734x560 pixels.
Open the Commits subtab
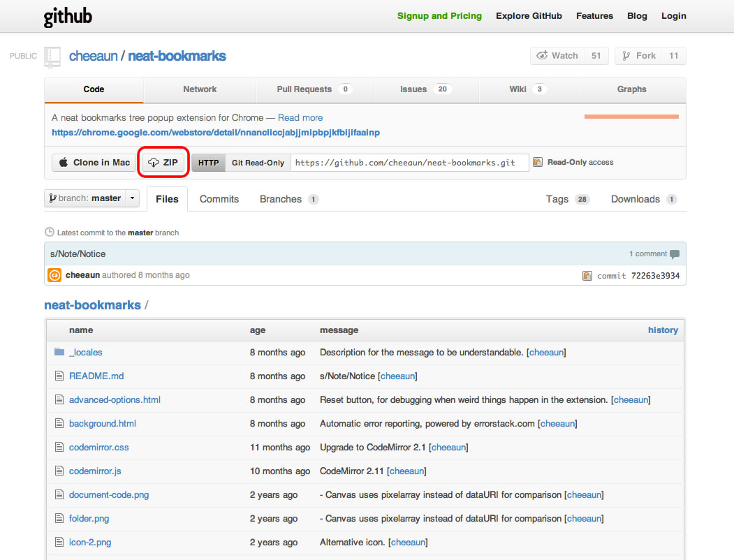pyautogui.click(x=219, y=199)
